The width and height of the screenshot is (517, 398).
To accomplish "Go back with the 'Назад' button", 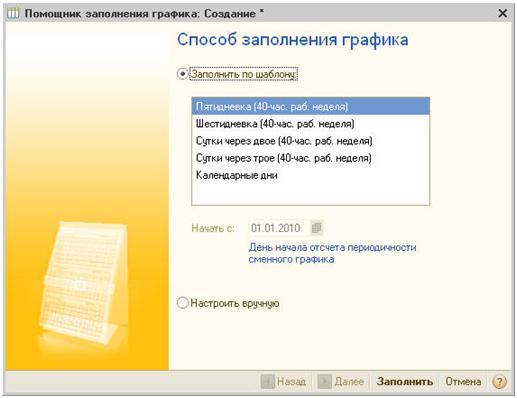I will (284, 382).
